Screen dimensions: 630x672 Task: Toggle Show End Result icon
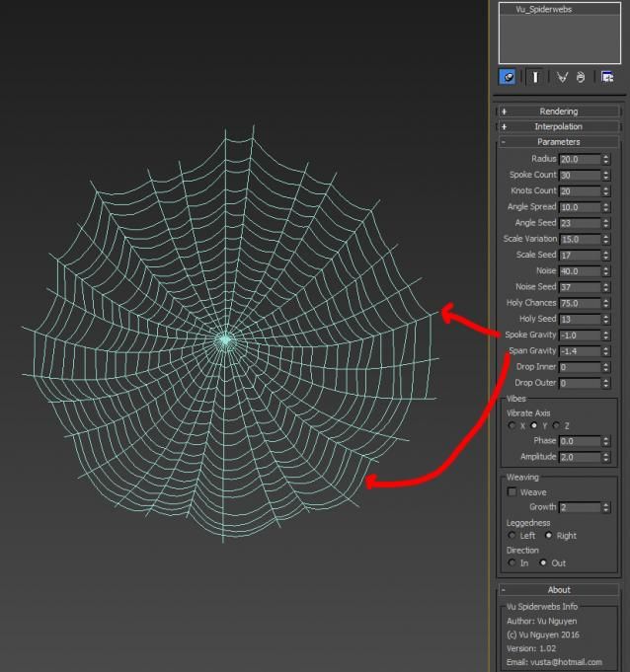coord(535,77)
